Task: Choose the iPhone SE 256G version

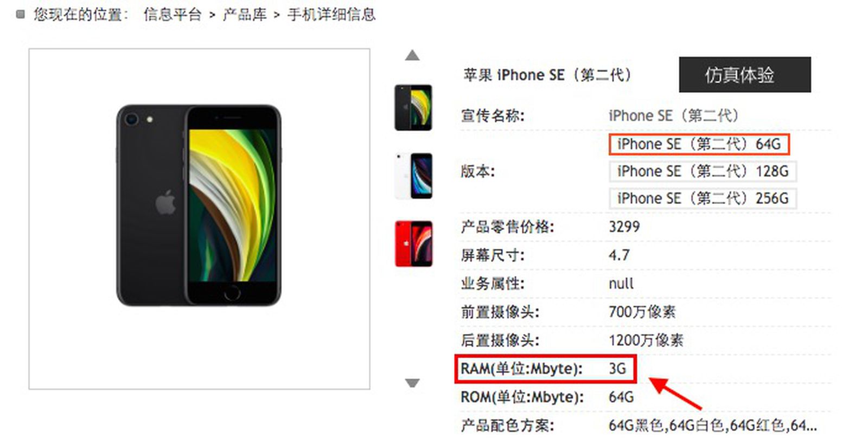Action: (x=703, y=198)
